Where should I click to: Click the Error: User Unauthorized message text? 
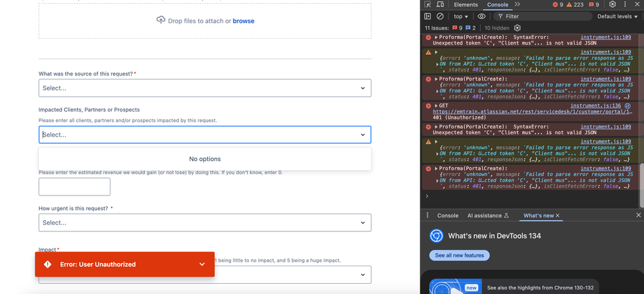(97, 264)
